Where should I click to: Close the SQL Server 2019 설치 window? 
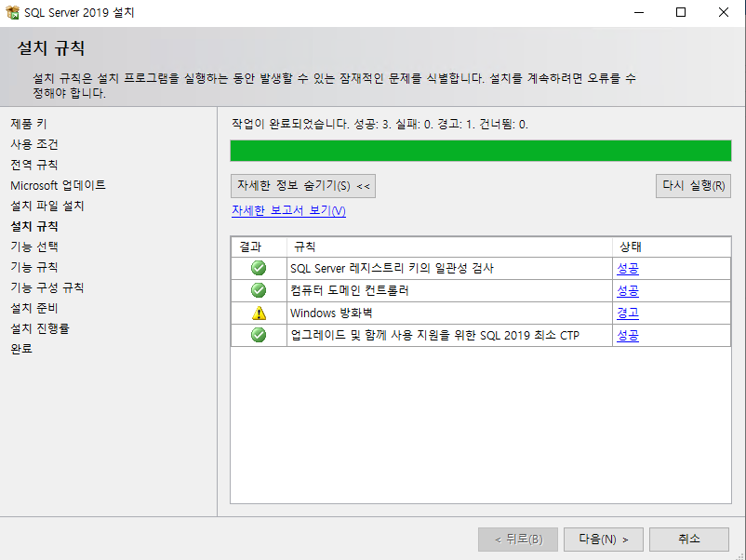tap(723, 12)
